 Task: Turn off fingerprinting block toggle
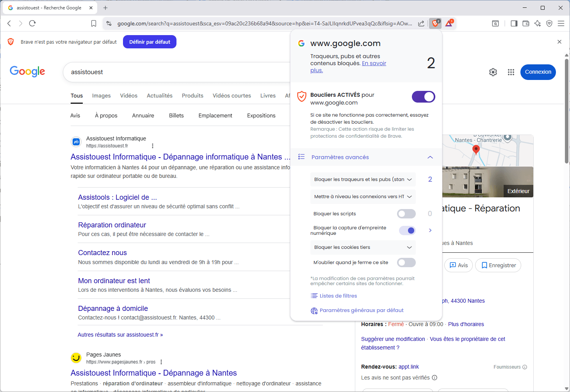coord(407,231)
